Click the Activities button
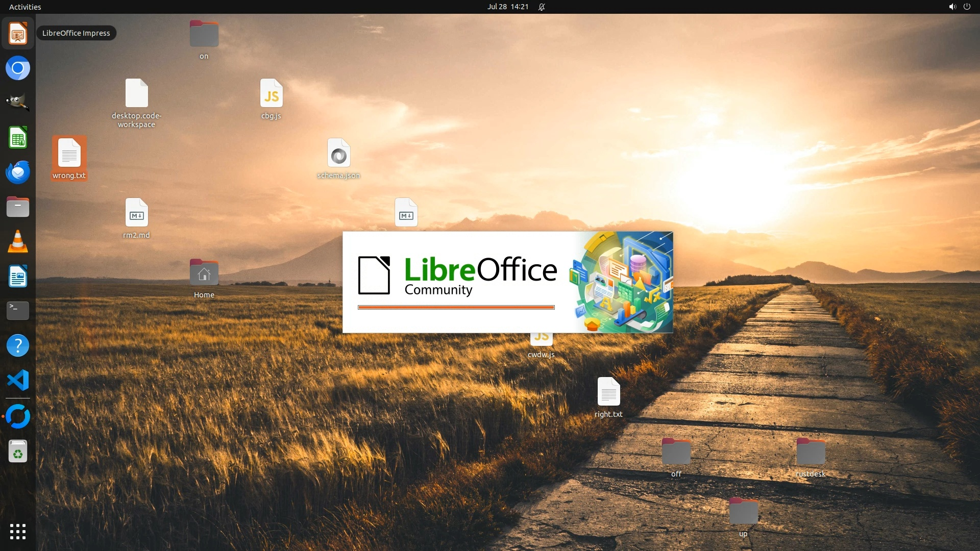The height and width of the screenshot is (551, 980). pos(25,7)
